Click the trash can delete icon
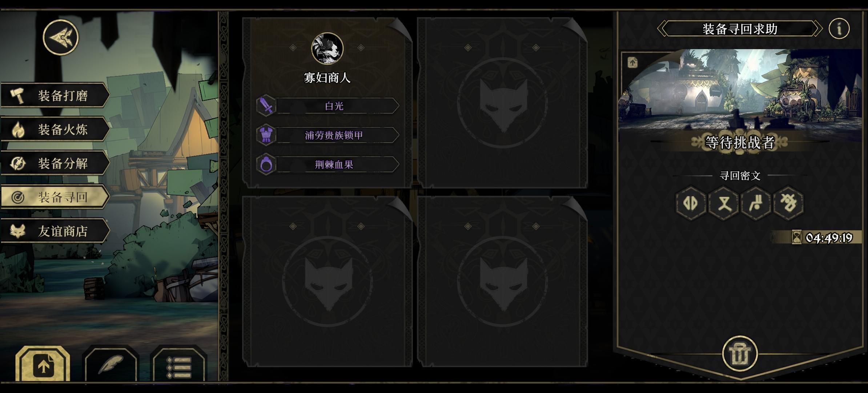 740,354
